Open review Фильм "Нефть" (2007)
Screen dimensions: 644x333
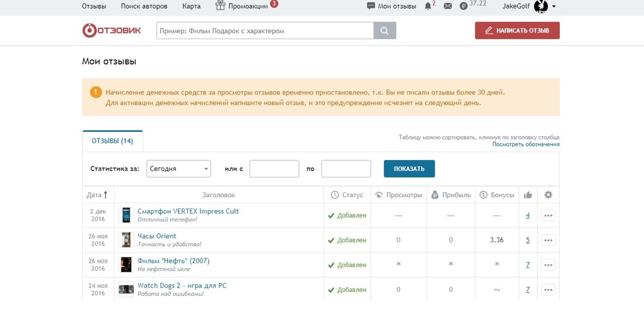[x=174, y=261]
